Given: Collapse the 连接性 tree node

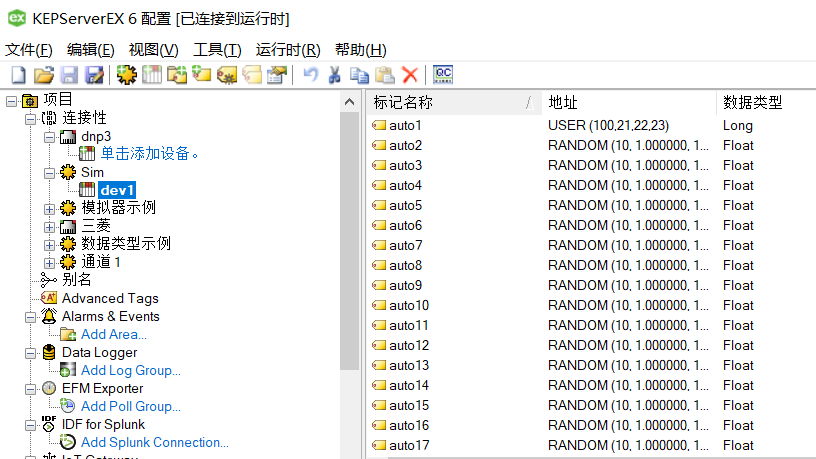Looking at the screenshot, I should [30, 119].
